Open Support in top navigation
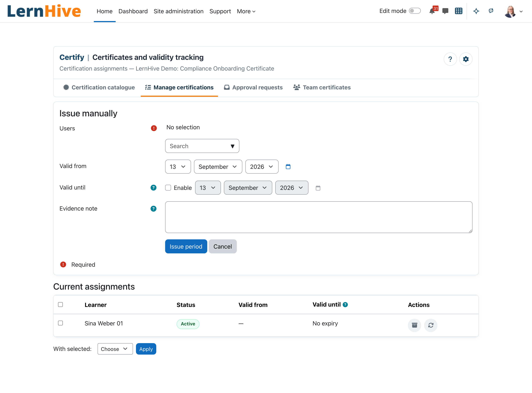The height and width of the screenshot is (393, 532). click(x=220, y=11)
